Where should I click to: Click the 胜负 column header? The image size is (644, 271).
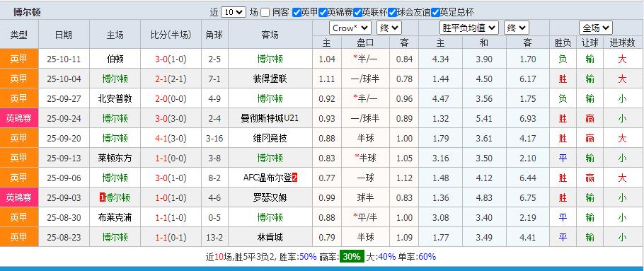(563, 42)
